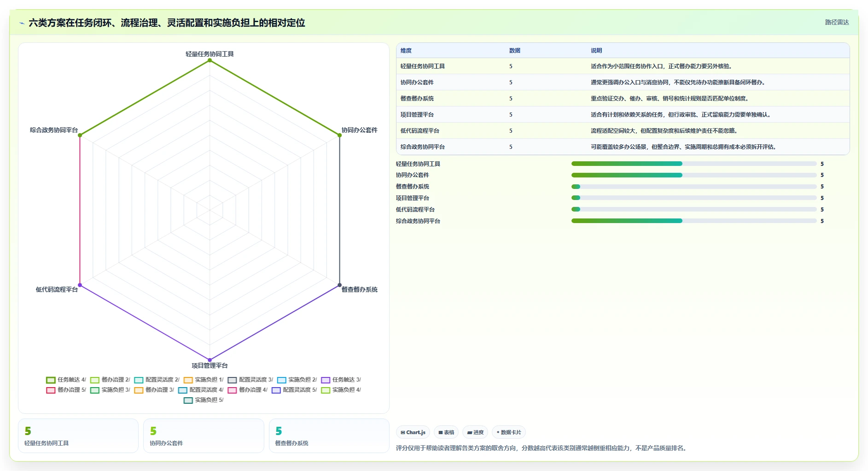The width and height of the screenshot is (868, 471).
Task: Toggle the 任务触达 4/ legend series
Action: (66, 380)
